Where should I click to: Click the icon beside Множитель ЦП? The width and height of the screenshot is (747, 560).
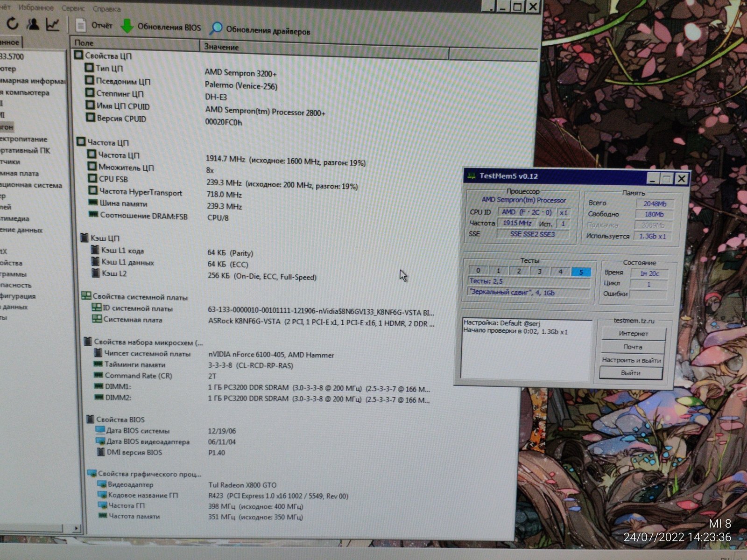(92, 166)
